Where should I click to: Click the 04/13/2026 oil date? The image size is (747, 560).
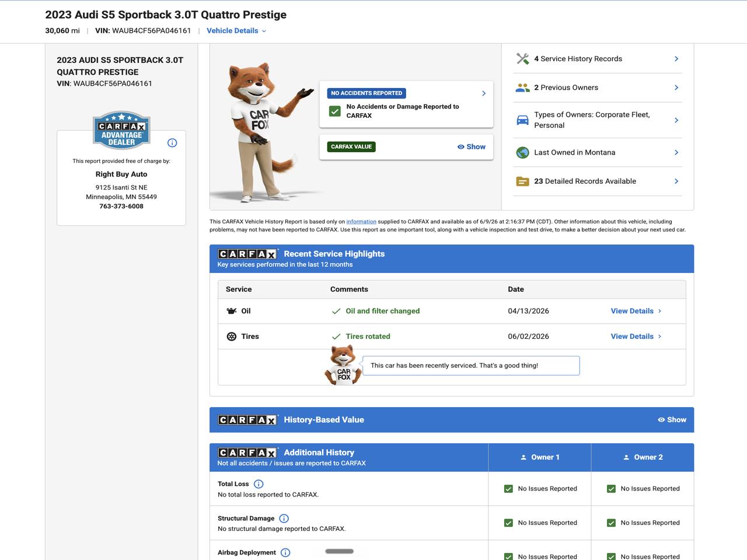tap(529, 311)
